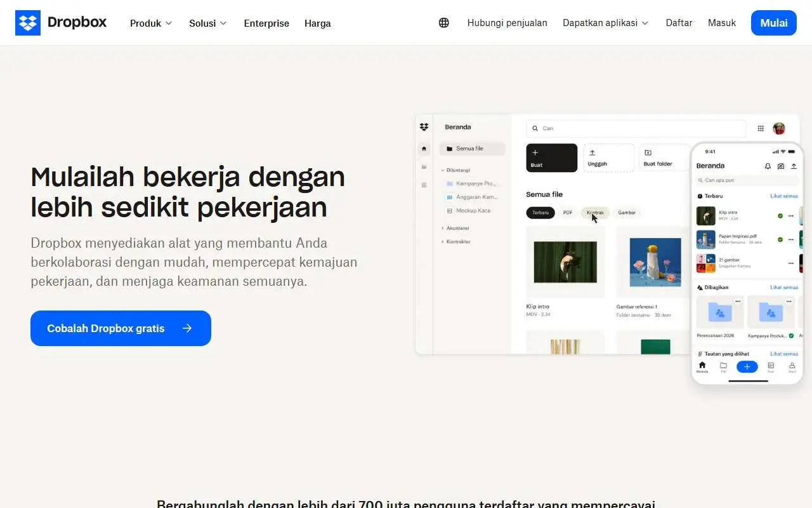Click the folder icon in mockup sidebar rail
The width and height of the screenshot is (812, 508).
424,167
